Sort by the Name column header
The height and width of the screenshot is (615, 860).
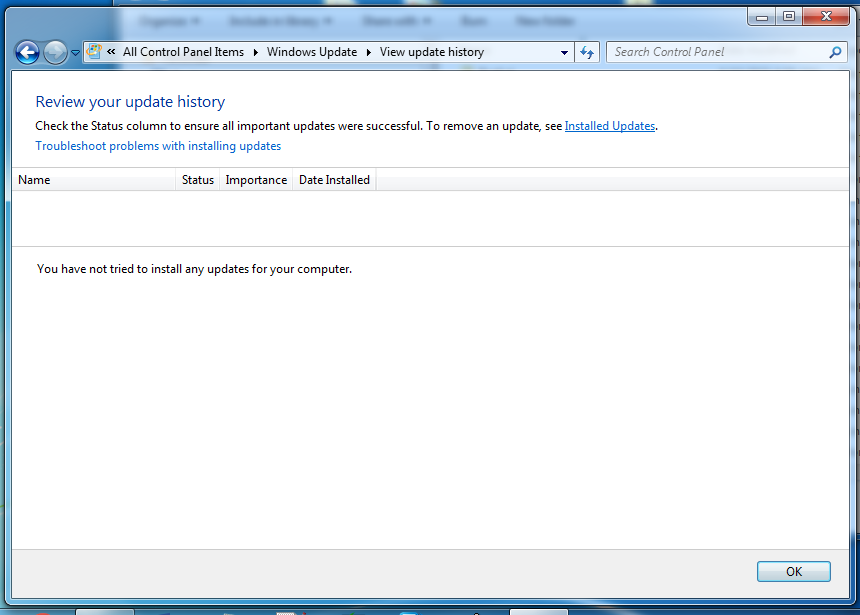pyautogui.click(x=94, y=180)
